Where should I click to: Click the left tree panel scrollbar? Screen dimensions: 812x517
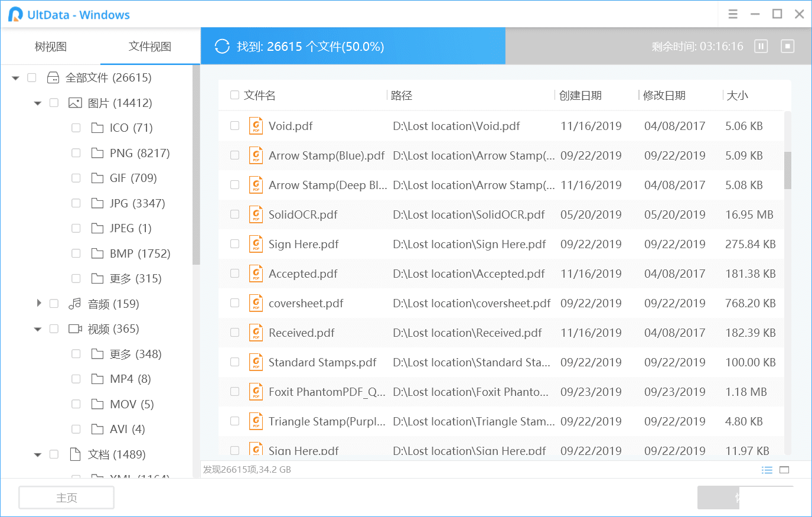[196, 165]
